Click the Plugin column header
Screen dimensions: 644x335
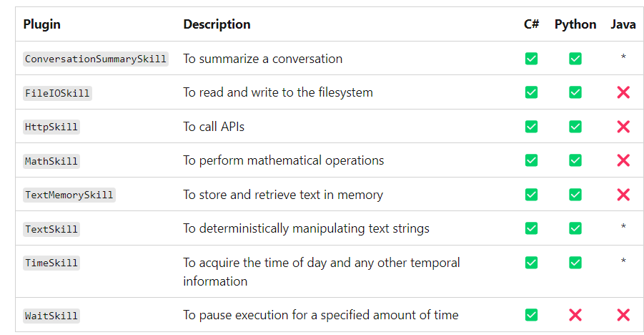click(x=42, y=24)
